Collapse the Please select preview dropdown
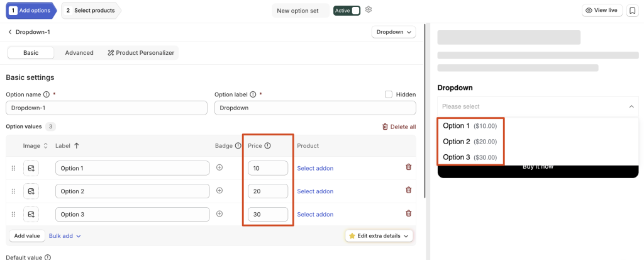Viewport: 644px width, 260px height. point(631,106)
